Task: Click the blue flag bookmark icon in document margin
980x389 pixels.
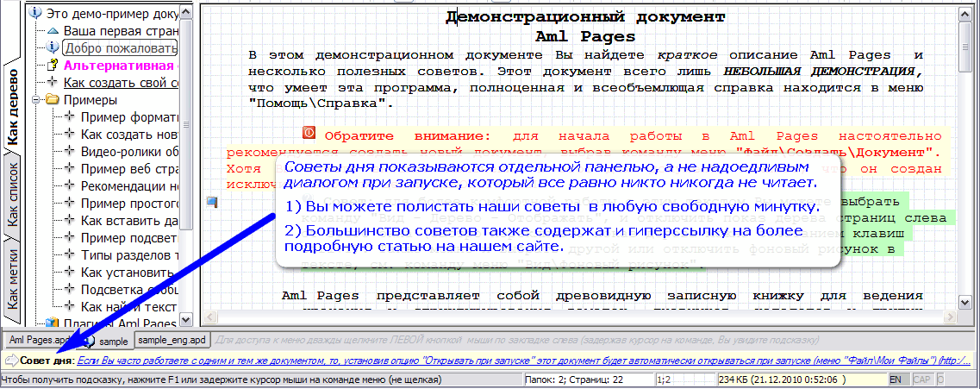Action: 213,201
